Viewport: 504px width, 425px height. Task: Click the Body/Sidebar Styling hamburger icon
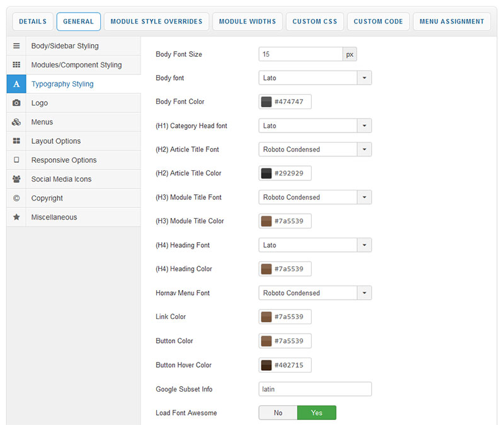tap(16, 46)
